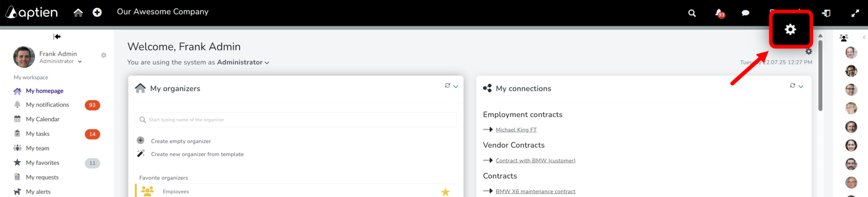Focus the organizer name search field
The image size is (868, 197).
(x=296, y=120)
